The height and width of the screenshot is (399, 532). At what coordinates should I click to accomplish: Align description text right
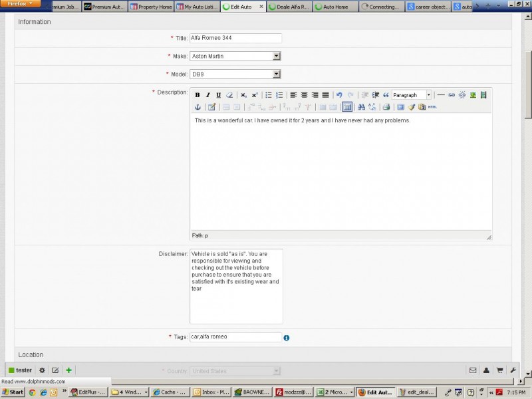pos(315,95)
